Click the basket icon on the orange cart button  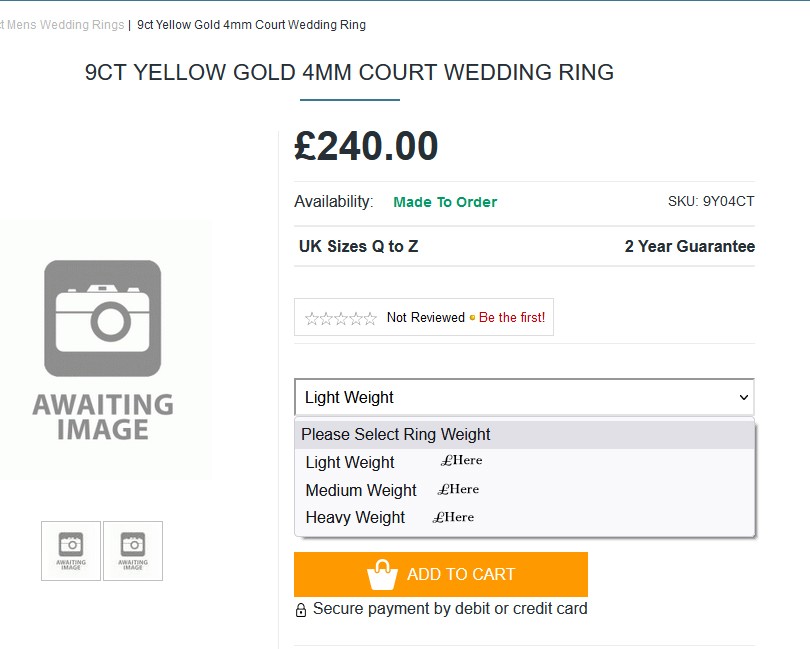coord(382,575)
